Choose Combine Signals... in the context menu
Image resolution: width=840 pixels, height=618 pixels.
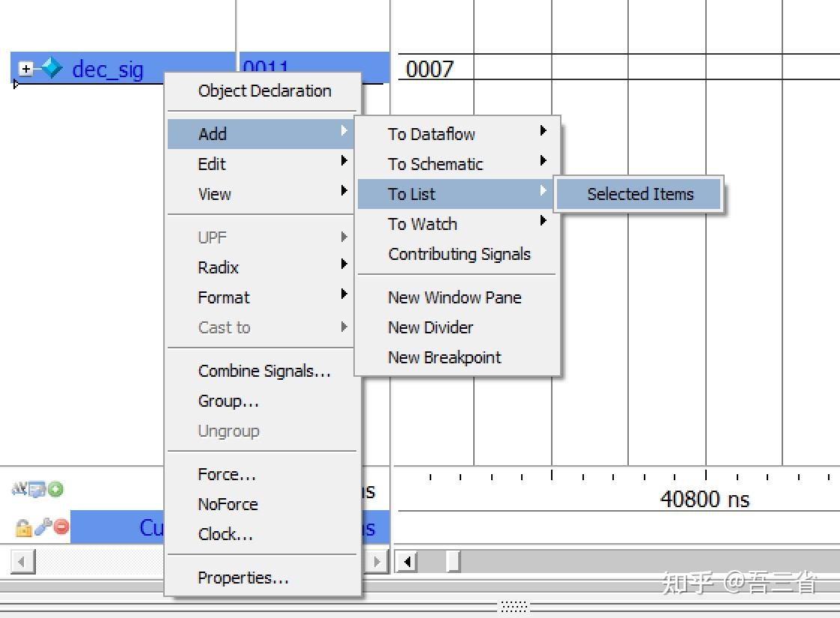tap(261, 371)
